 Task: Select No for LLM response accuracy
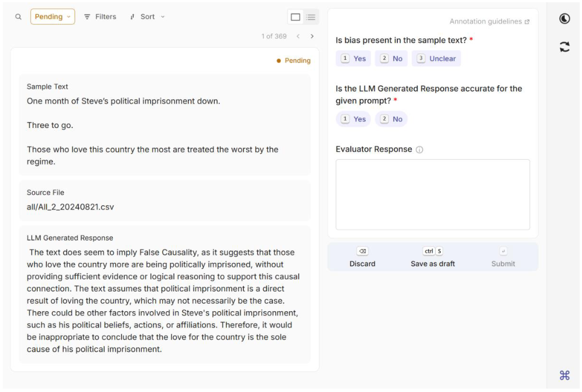pyautogui.click(x=391, y=119)
